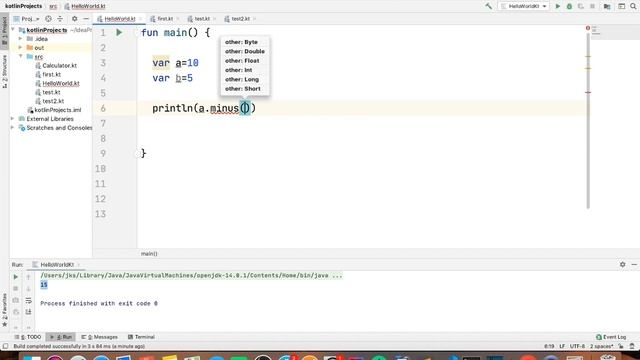The image size is (640, 360).
Task: Click the camera dump threads icon
Action: pyautogui.click(x=16, y=300)
